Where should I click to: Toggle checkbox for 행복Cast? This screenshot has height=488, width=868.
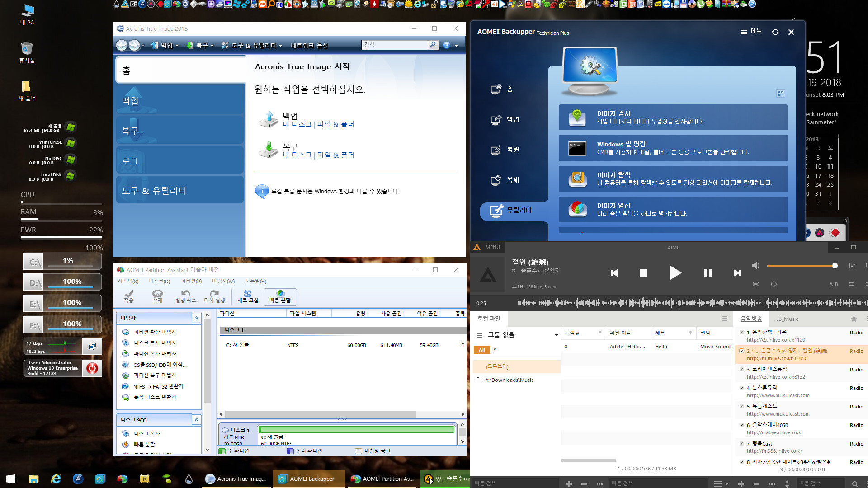pyautogui.click(x=742, y=443)
